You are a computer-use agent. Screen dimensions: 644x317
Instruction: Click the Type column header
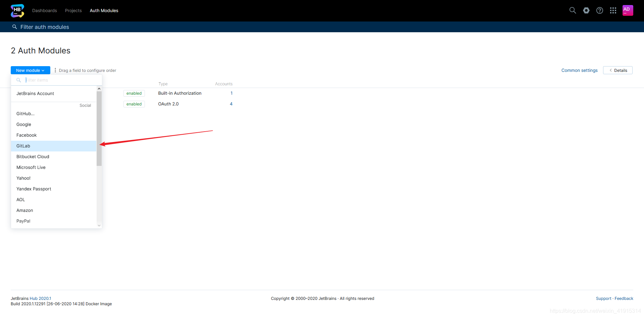click(163, 84)
